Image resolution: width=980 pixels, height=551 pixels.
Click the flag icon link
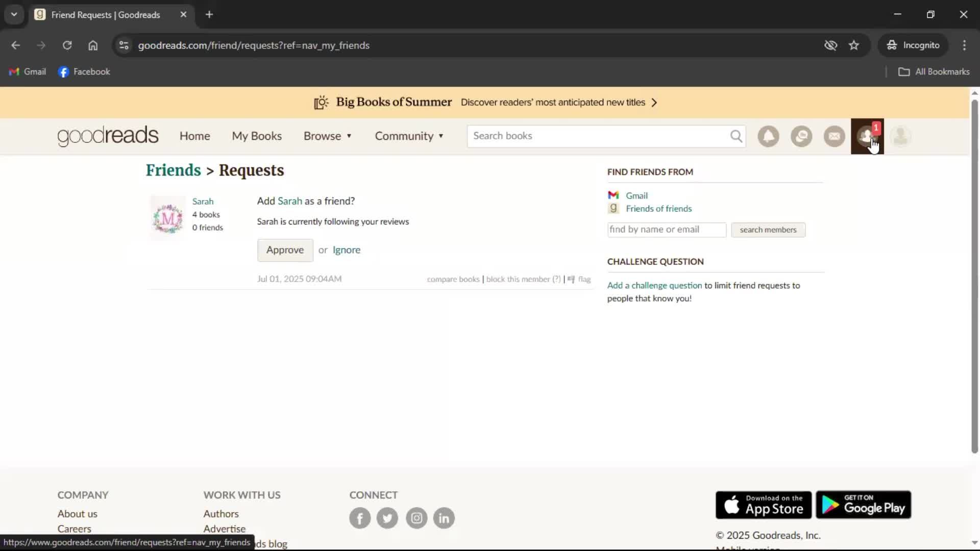579,279
